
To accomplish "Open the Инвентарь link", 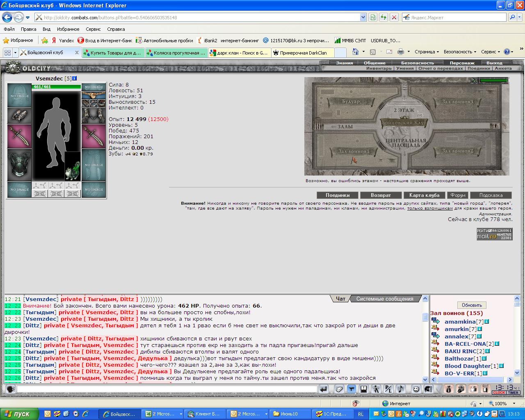I will [x=379, y=68].
